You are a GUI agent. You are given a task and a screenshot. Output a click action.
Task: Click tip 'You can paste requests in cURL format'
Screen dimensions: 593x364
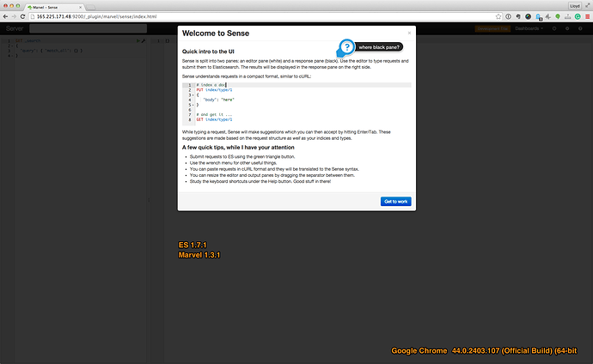274,169
